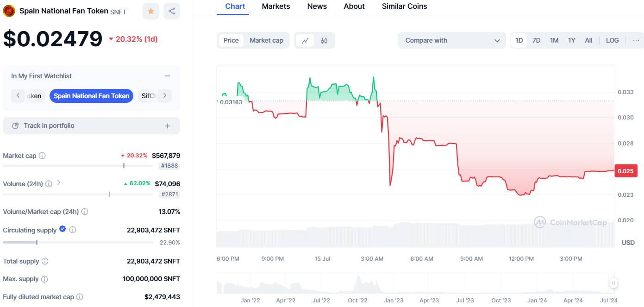
Task: Open the Similar Coins tab
Action: (x=405, y=6)
